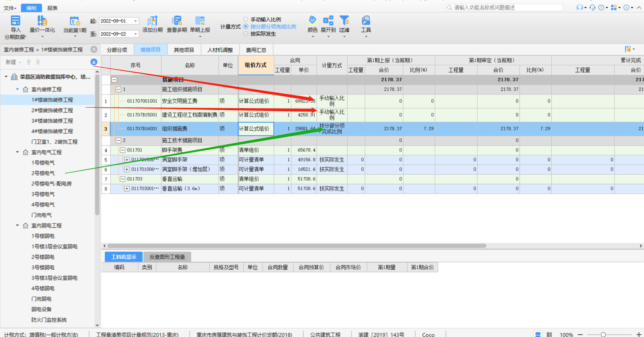
Task: Expand the 满堂脚手架（增加层） row
Action: point(127,170)
